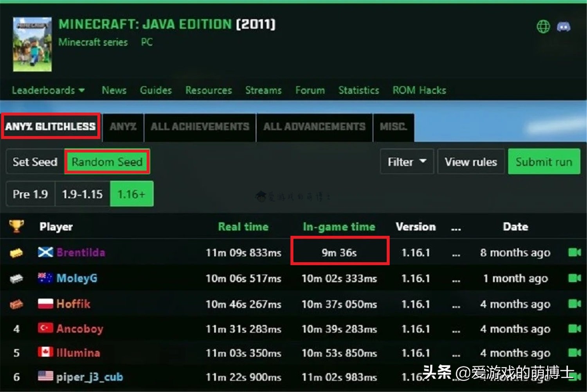
Task: Click piper_j3_cub's USA flag icon
Action: pyautogui.click(x=45, y=376)
